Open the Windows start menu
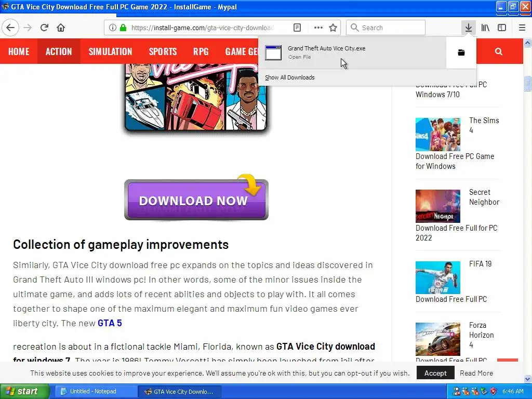 coord(25,391)
